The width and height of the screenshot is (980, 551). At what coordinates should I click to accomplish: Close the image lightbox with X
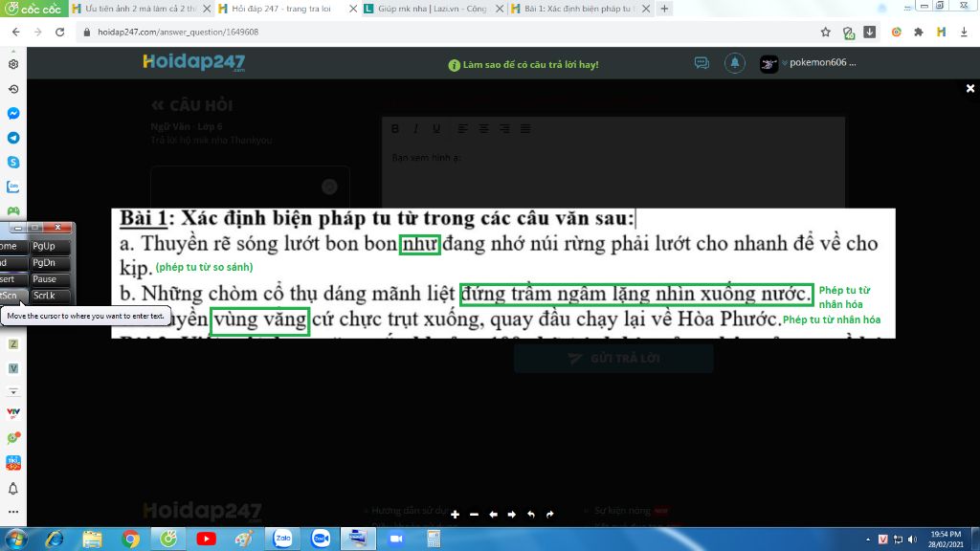(970, 89)
